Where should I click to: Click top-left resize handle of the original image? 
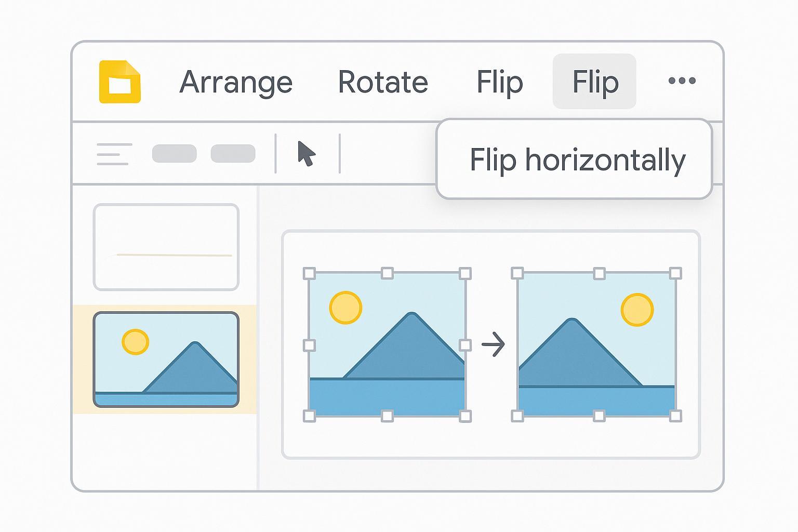point(309,273)
